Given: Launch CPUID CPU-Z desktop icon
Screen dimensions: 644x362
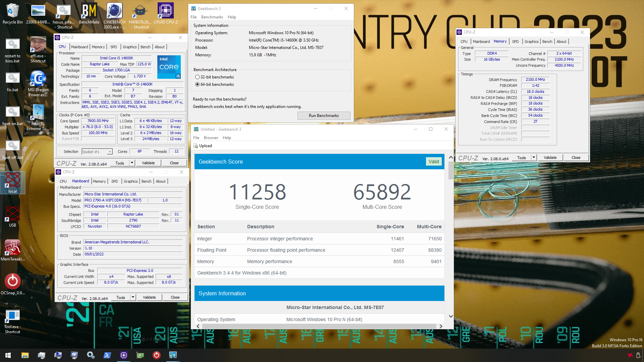Looking at the screenshot, I should 166,13.
